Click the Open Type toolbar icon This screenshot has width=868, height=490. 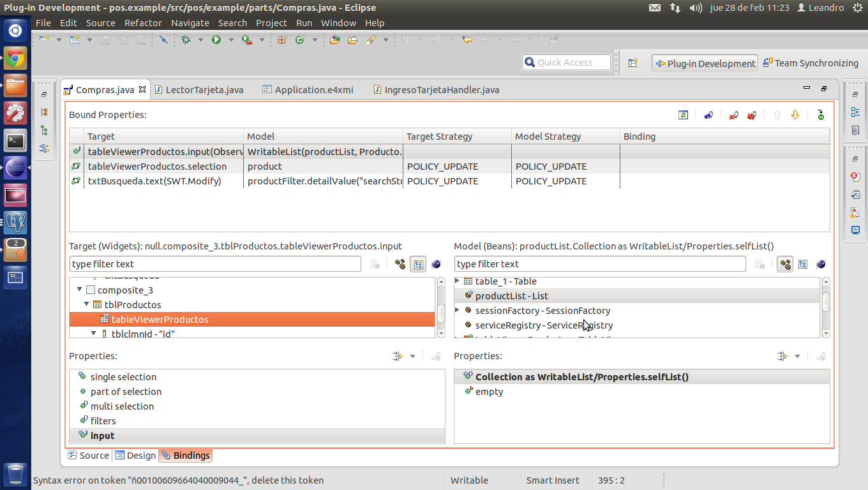(334, 40)
